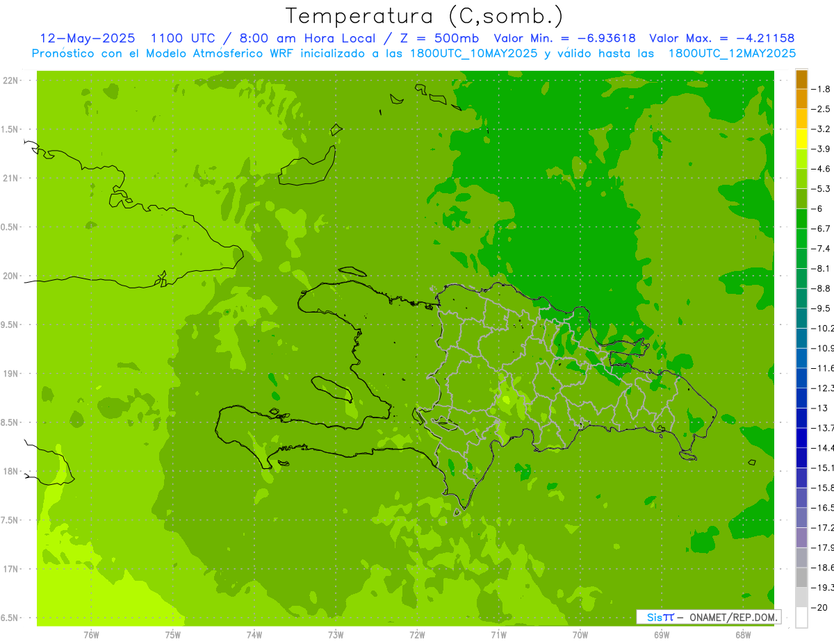Image resolution: width=834 pixels, height=644 pixels.
Task: Click the '-6.7' colorbar label
Action: pos(821,229)
